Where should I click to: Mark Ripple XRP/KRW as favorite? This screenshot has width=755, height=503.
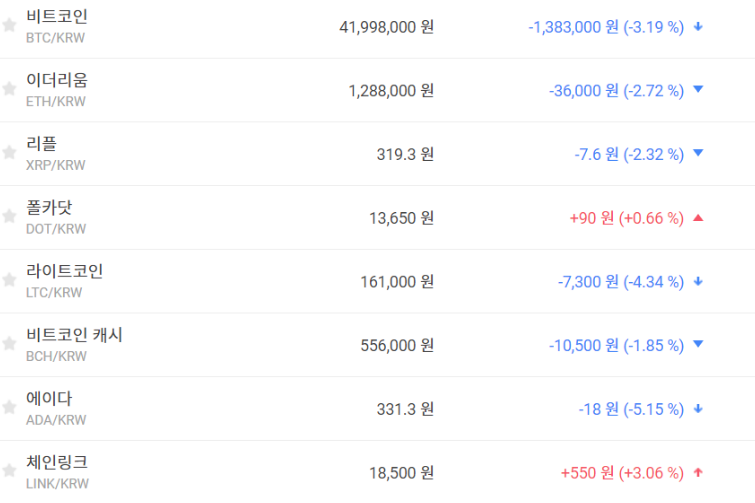point(9,153)
